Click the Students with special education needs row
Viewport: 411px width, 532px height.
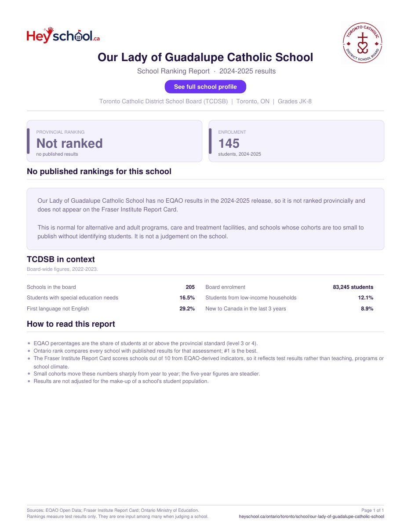[x=111, y=298]
